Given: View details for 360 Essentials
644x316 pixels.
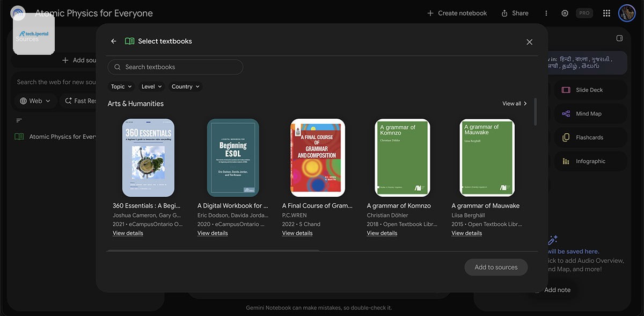Looking at the screenshot, I should (128, 233).
